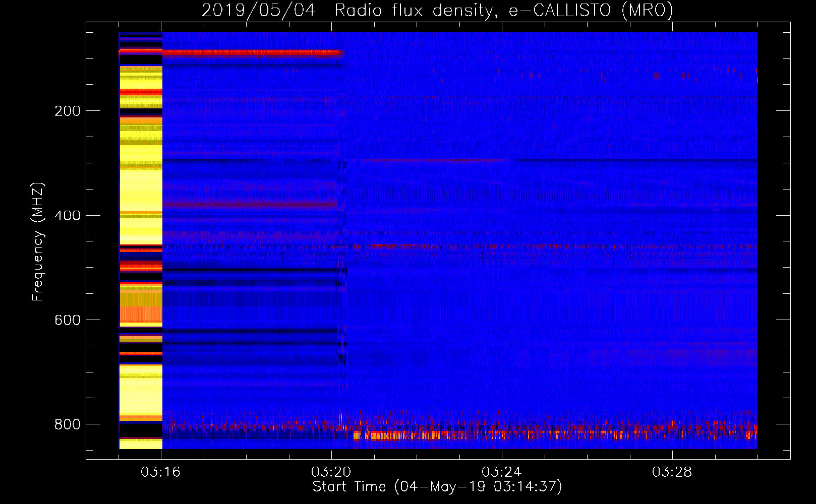816x504 pixels.
Task: Click the 400 frequency tick label
Action: point(68,216)
